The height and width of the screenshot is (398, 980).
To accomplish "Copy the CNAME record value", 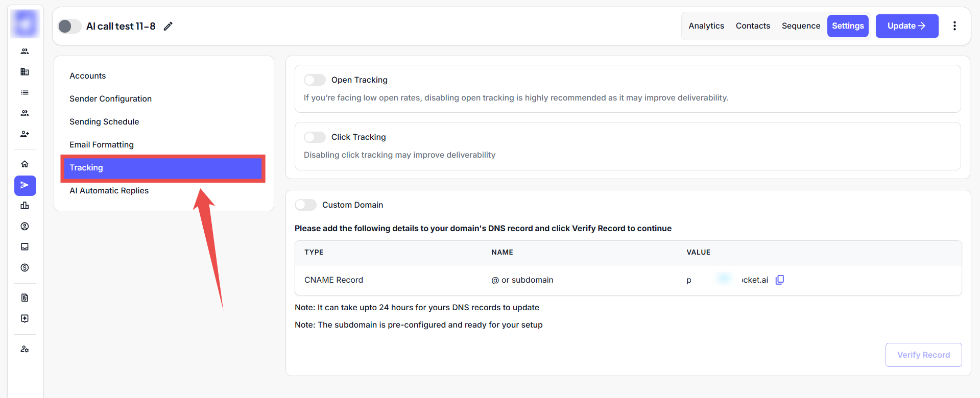I will pyautogui.click(x=779, y=280).
